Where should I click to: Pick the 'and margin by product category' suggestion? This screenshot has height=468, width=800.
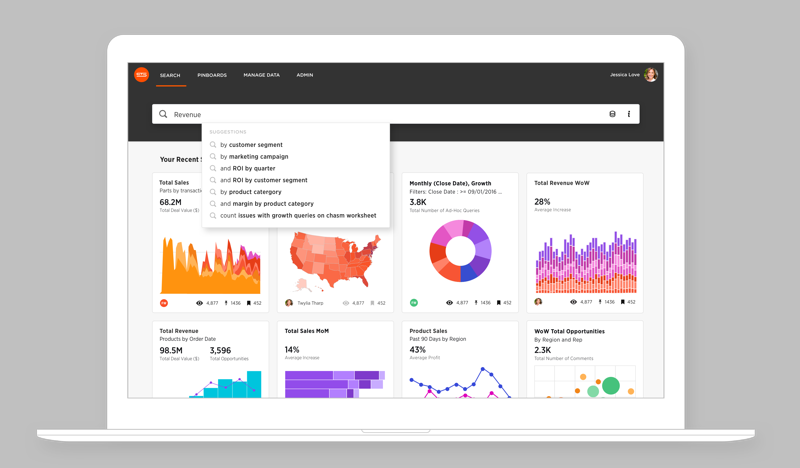point(266,204)
